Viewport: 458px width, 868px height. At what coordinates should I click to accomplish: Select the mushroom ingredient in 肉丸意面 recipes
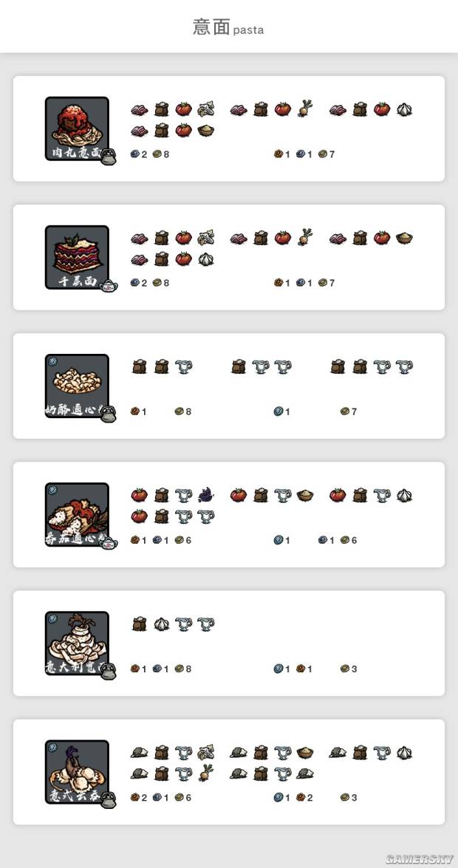click(x=205, y=109)
